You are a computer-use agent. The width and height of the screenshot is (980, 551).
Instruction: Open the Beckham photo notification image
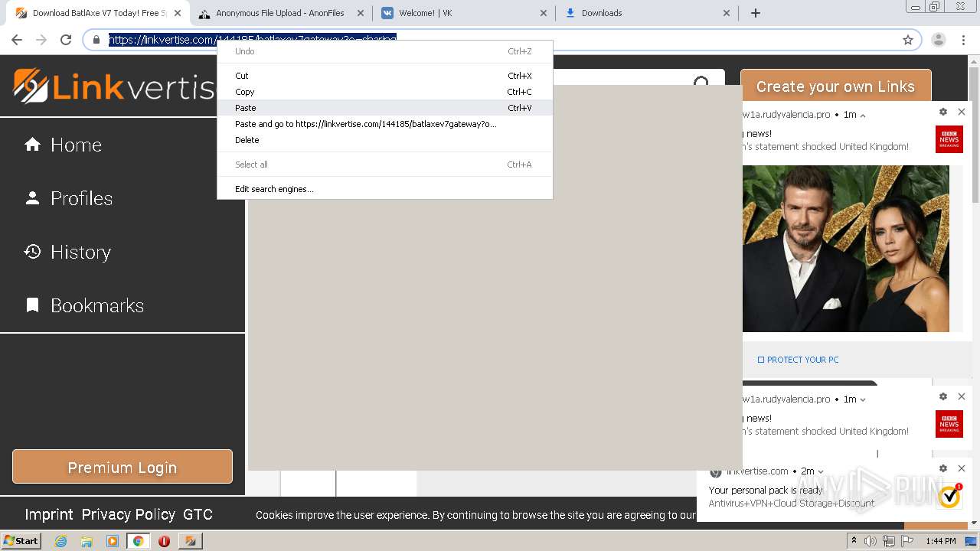tap(846, 249)
